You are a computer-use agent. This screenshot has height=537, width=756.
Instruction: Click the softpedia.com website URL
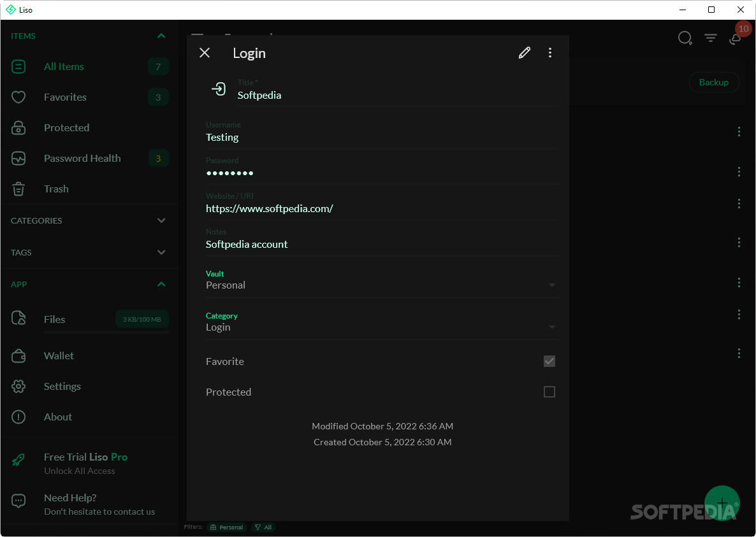(269, 208)
